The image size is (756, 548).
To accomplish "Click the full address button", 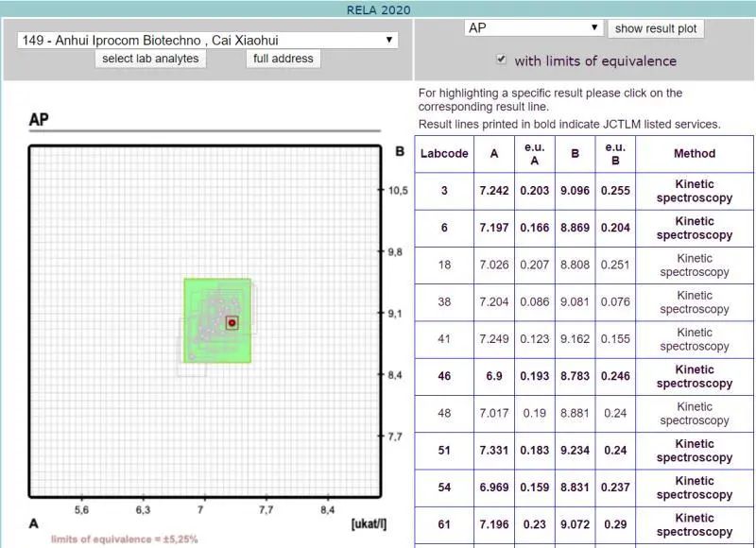I will [283, 59].
